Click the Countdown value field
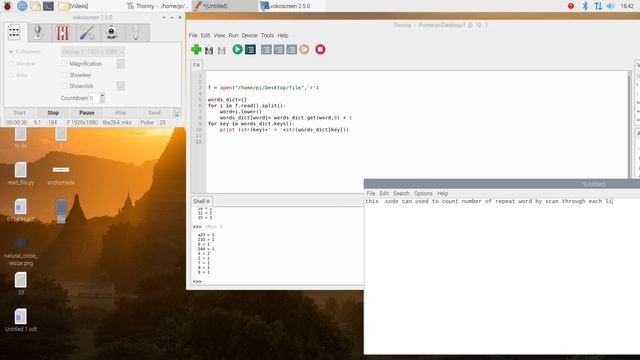The width and height of the screenshot is (640, 360). pos(94,98)
